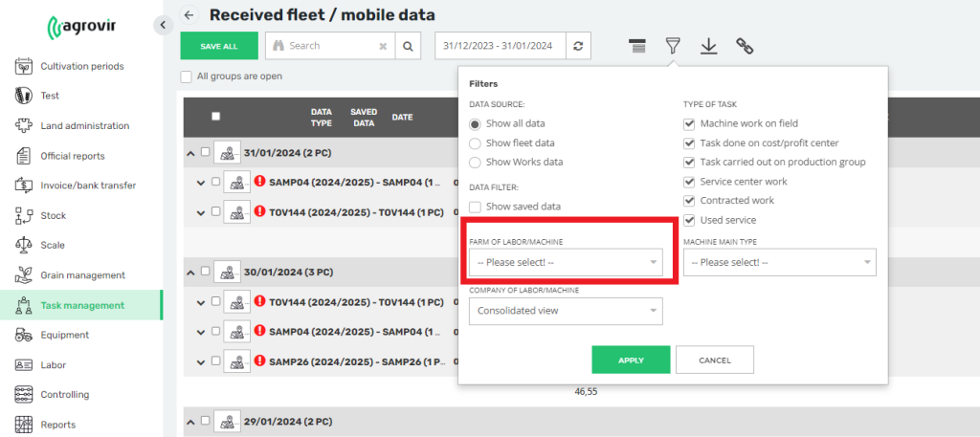Image resolution: width=980 pixels, height=437 pixels.
Task: Enable the Show saved data checkbox
Action: (476, 207)
